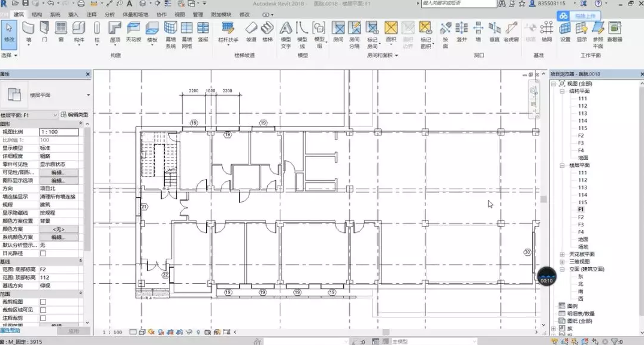Collapse the 结构平面 tree node
644x345 pixels.
[562, 91]
